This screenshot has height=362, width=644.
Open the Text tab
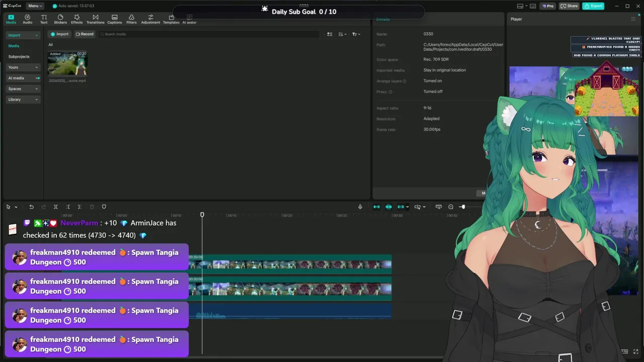pos(44,19)
